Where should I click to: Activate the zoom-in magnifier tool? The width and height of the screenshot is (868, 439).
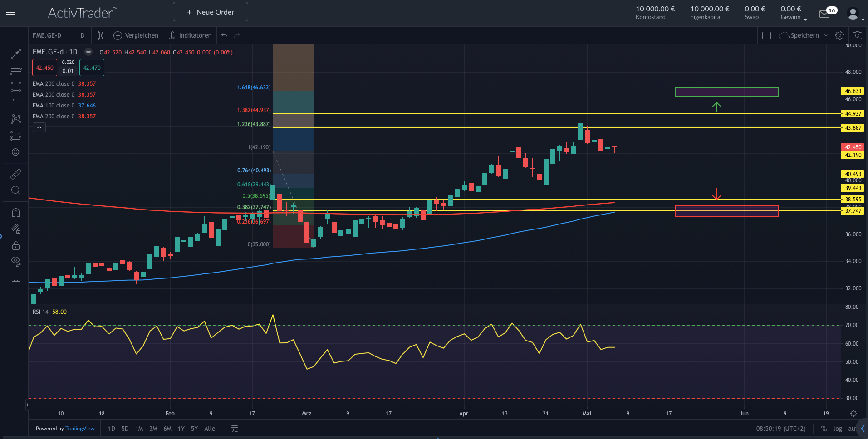pyautogui.click(x=16, y=190)
